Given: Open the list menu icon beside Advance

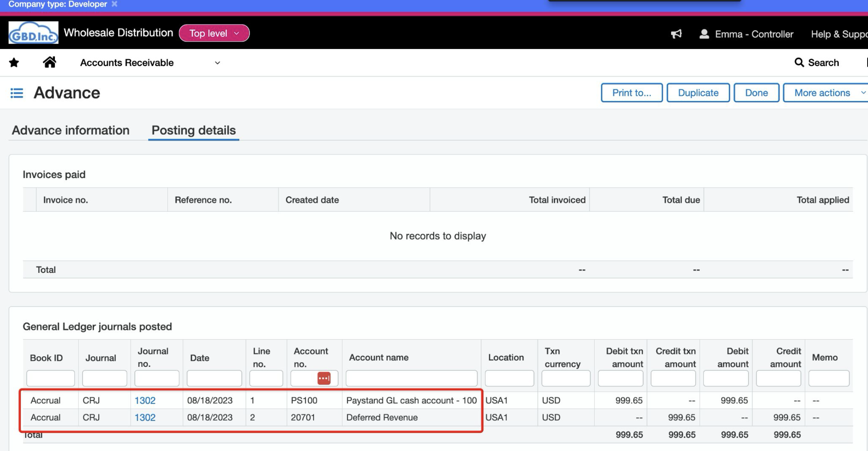Looking at the screenshot, I should (x=17, y=93).
